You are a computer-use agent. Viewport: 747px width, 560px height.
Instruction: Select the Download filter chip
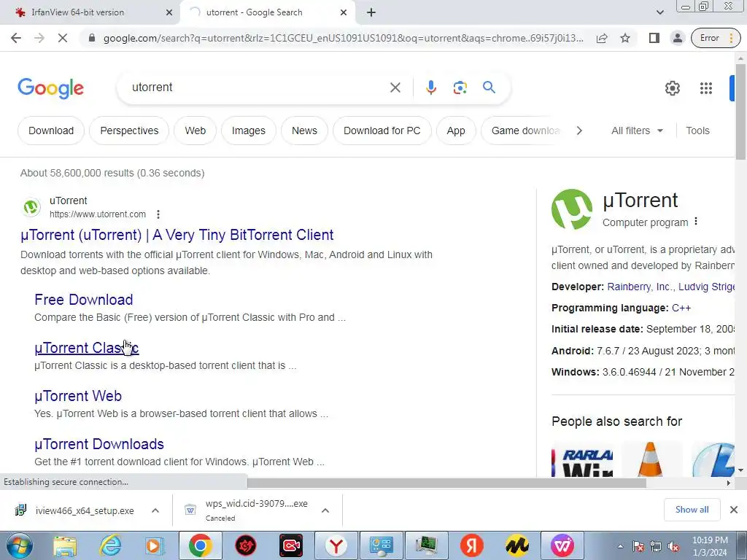(x=51, y=131)
